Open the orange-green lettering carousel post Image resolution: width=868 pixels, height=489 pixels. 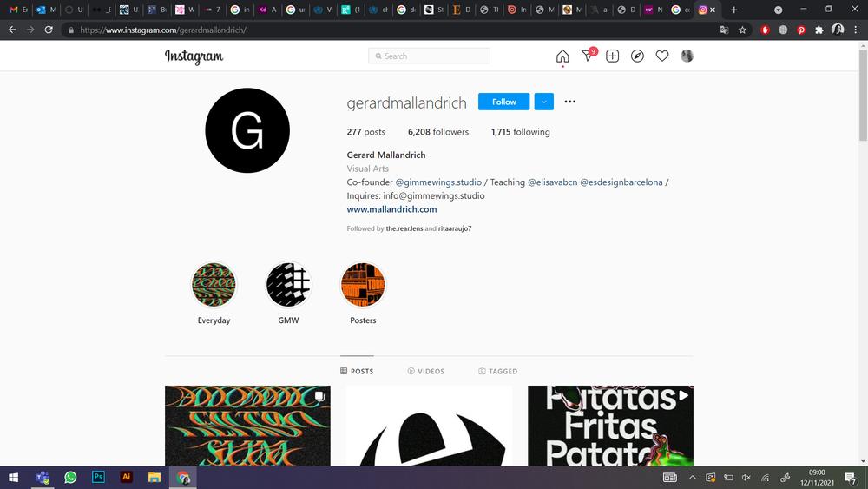coord(247,426)
